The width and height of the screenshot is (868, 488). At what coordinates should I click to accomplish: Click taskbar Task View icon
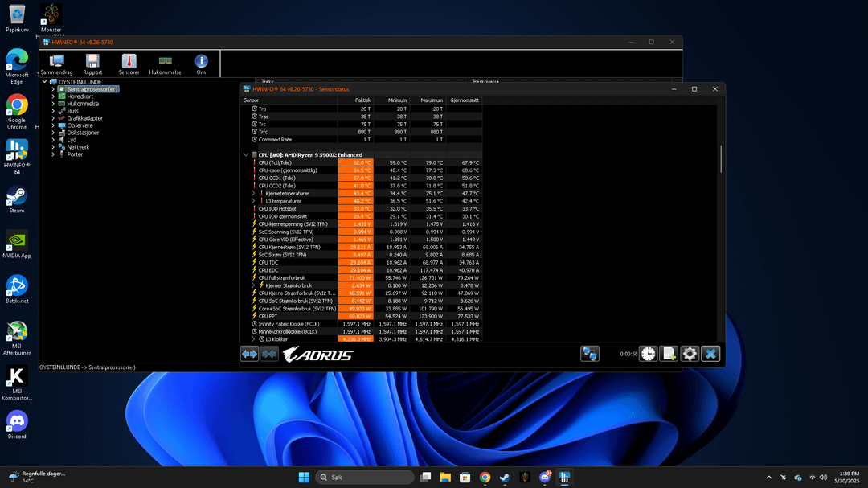[x=425, y=477]
